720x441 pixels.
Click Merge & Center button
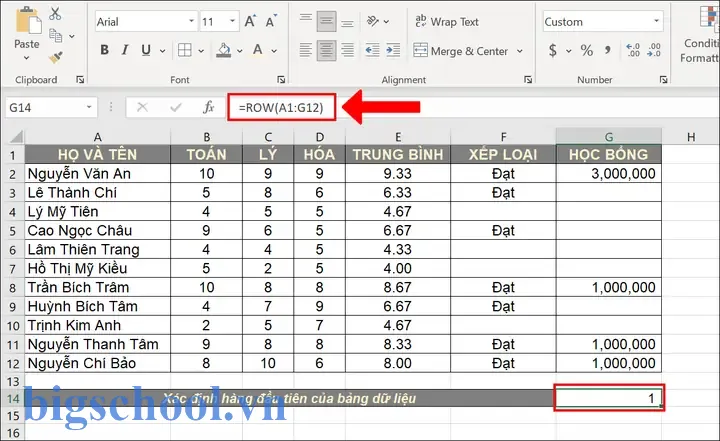point(461,51)
